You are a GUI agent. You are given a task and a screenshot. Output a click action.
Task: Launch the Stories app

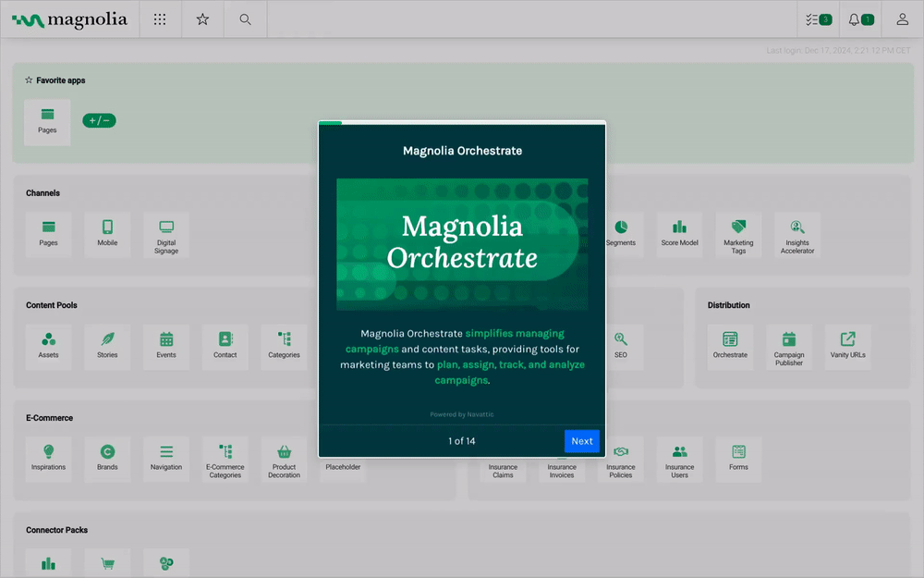click(x=107, y=344)
